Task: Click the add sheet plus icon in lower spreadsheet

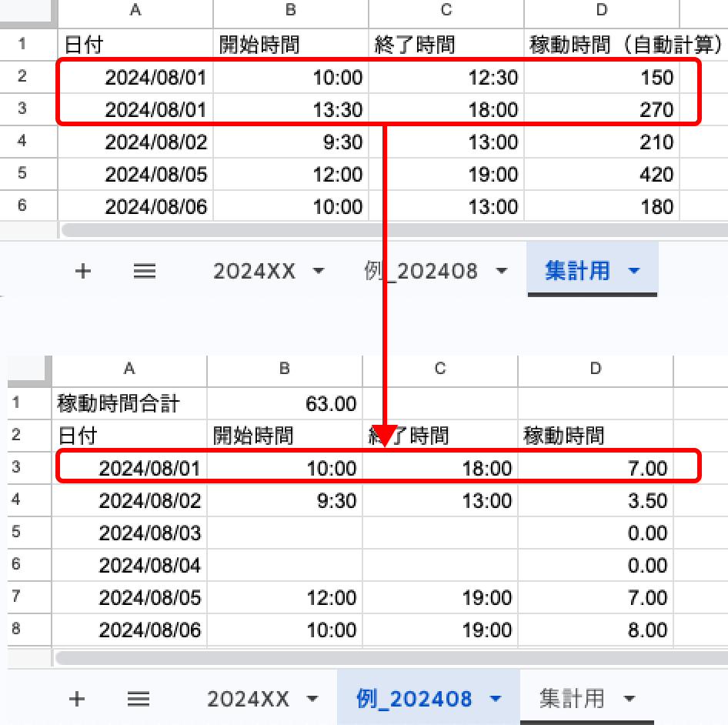Action: tap(76, 699)
